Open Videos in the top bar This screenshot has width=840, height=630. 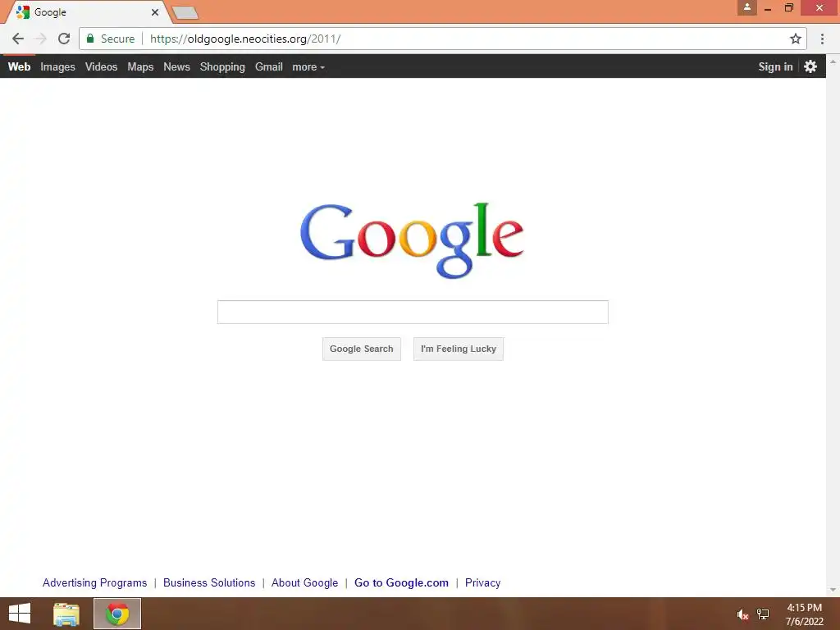click(x=101, y=67)
